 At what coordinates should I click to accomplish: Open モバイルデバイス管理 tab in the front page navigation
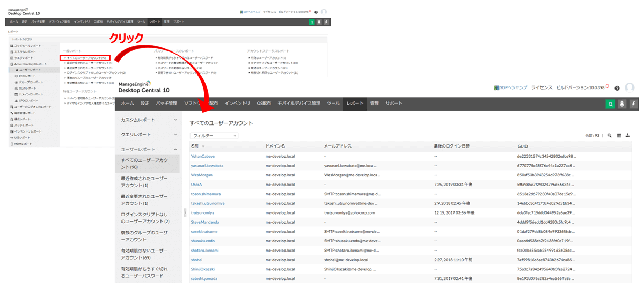point(298,104)
